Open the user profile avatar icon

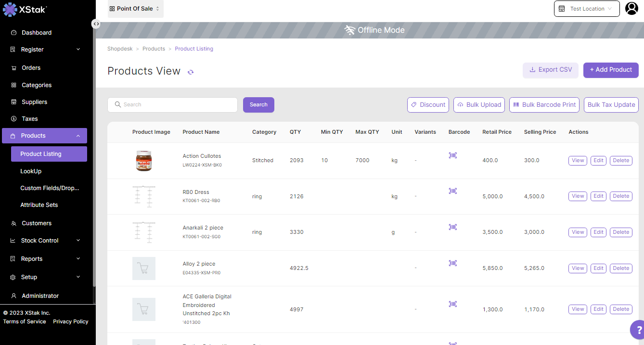click(631, 9)
